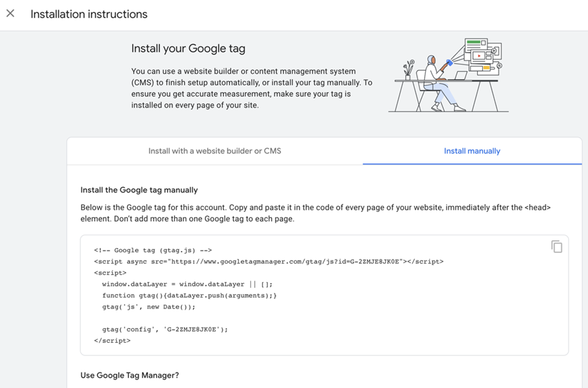Click the opening <script> tag line
Image resolution: width=588 pixels, height=388 pixels.
point(110,273)
